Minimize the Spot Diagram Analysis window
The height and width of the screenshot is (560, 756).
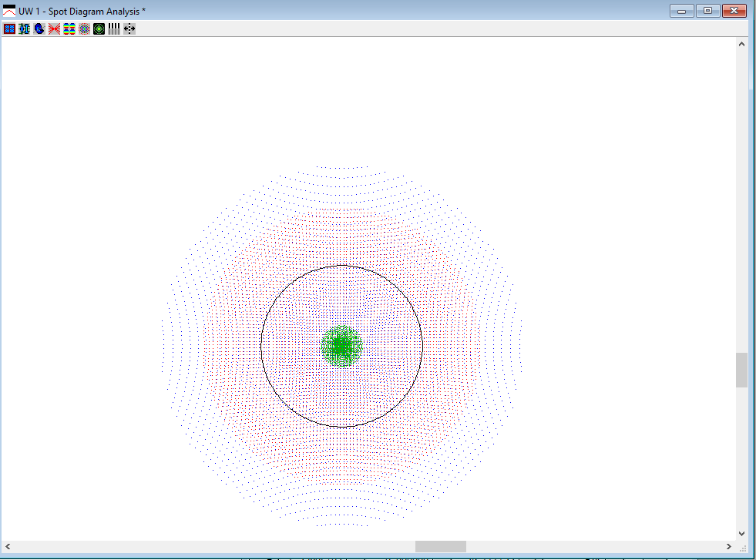[681, 10]
